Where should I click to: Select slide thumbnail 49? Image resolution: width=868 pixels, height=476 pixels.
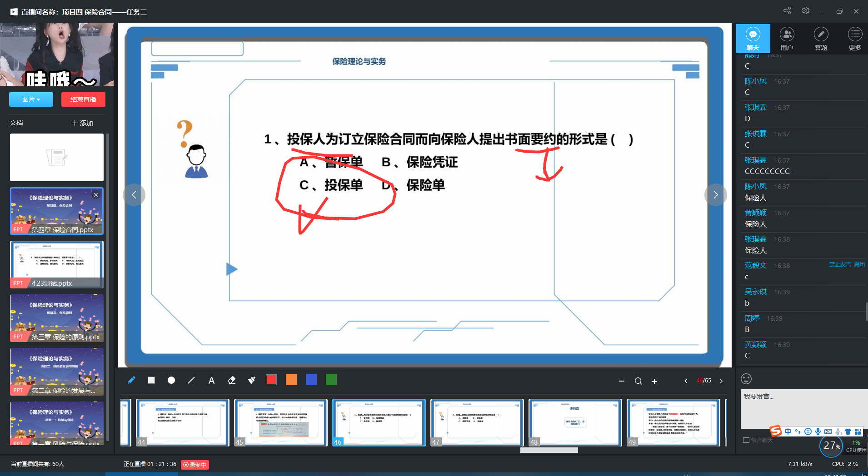click(x=673, y=423)
